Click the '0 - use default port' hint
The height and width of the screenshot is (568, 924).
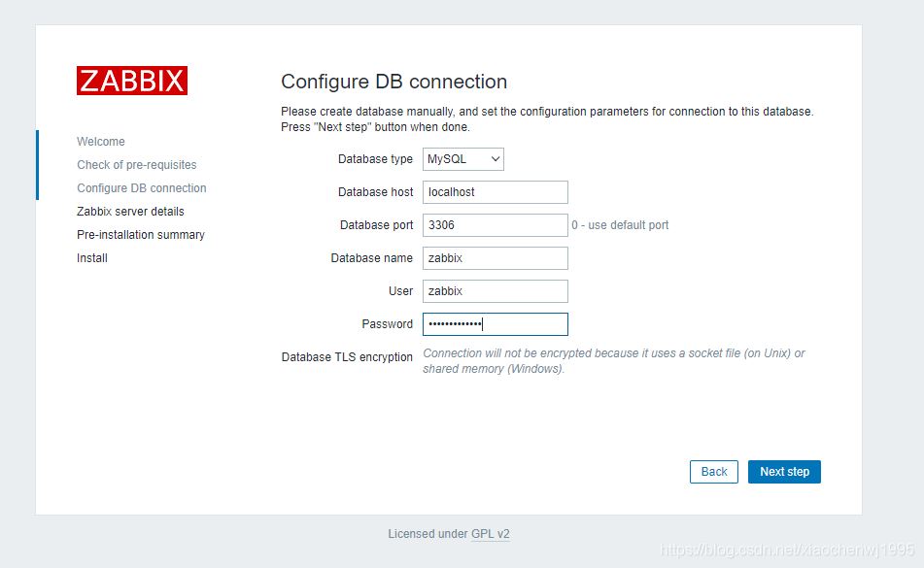(x=620, y=225)
